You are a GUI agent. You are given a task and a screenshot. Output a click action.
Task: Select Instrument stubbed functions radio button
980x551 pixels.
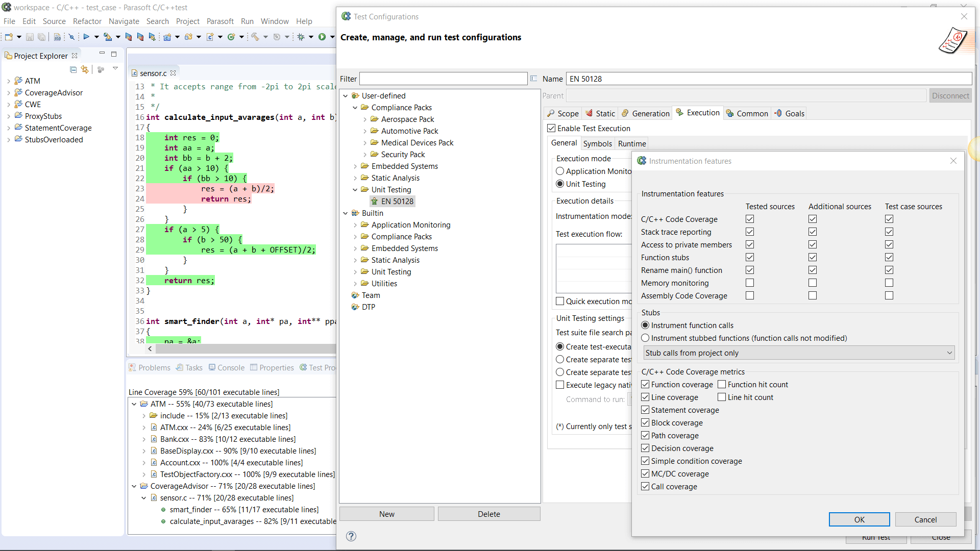(645, 338)
